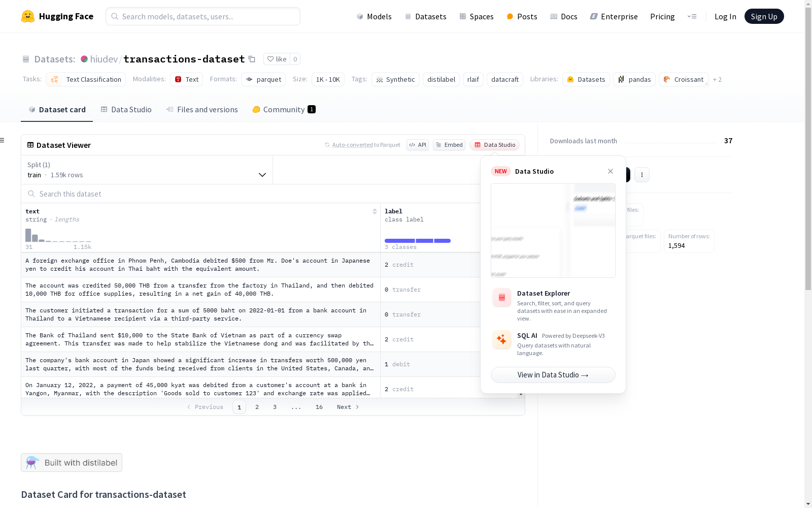Open Posts in the navigation
812x508 pixels.
click(x=522, y=16)
